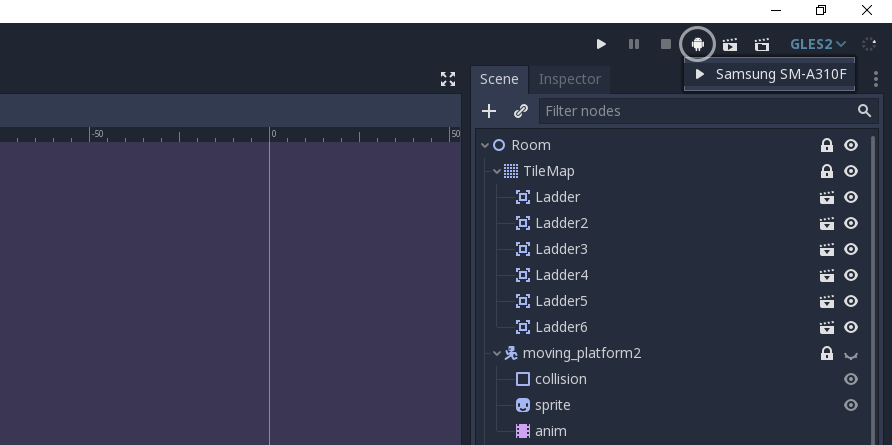Image resolution: width=892 pixels, height=445 pixels.
Task: Hide the Room node
Action: click(851, 145)
